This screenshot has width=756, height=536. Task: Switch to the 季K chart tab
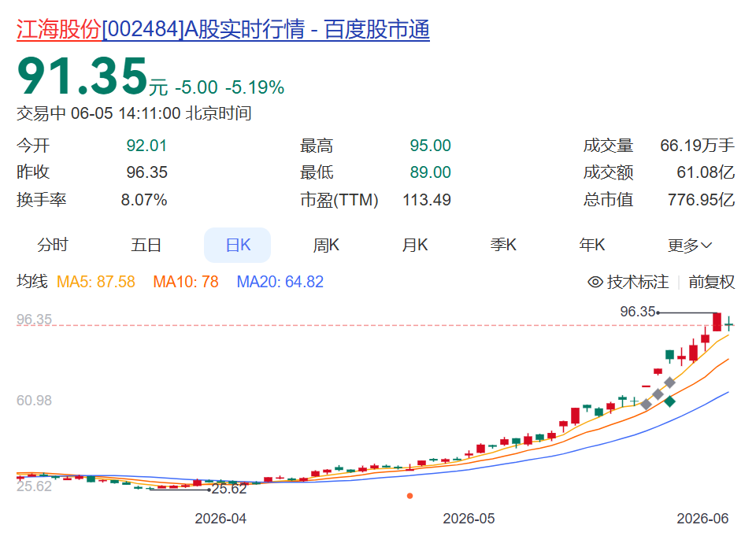click(503, 245)
